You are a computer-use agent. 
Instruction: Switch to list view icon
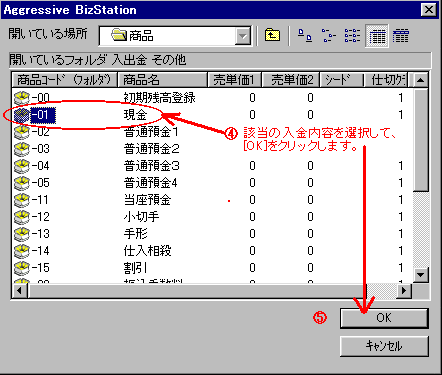[352, 35]
